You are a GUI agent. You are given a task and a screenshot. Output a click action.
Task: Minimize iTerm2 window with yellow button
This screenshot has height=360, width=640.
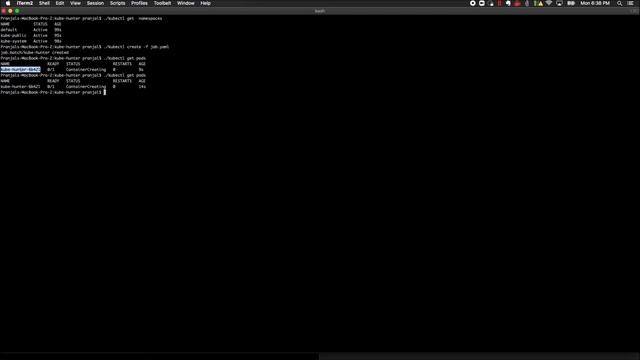click(x=10, y=11)
